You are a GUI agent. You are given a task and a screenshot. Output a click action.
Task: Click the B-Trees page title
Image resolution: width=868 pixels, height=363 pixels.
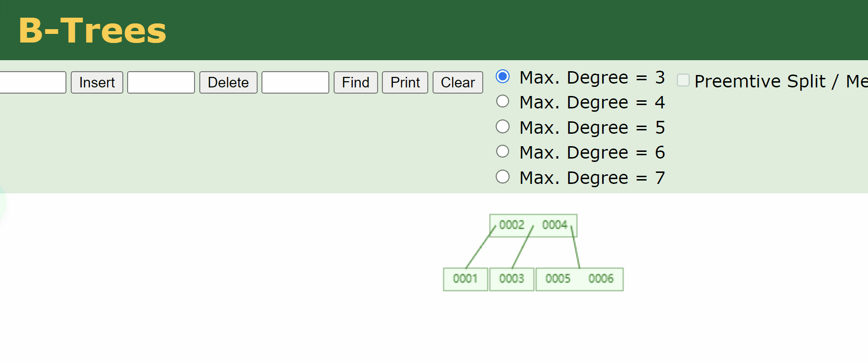pos(92,31)
